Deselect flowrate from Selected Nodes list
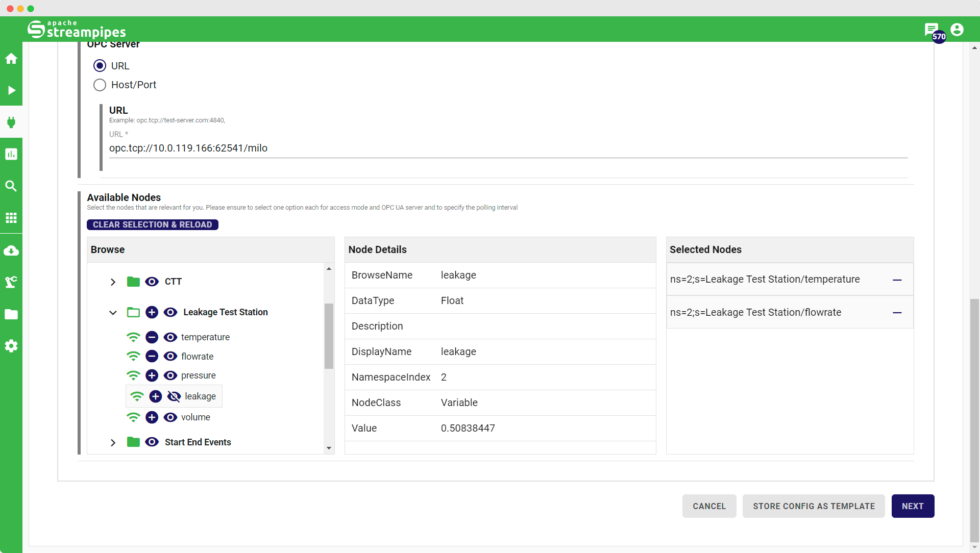This screenshot has height=553, width=980. click(x=897, y=312)
